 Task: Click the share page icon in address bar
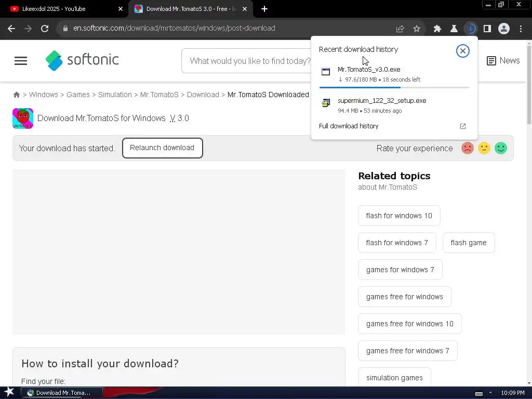400,29
